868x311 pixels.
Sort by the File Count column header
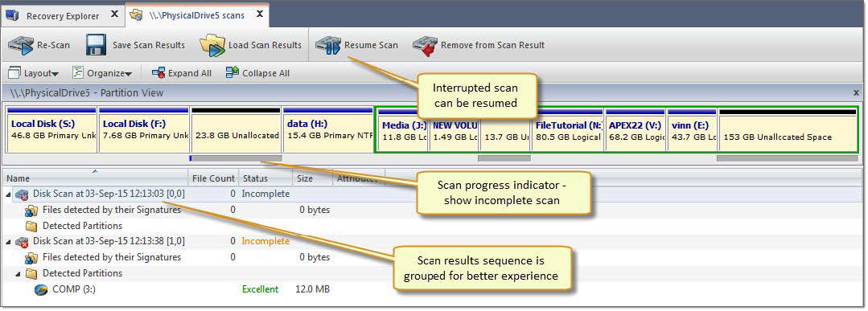(213, 178)
